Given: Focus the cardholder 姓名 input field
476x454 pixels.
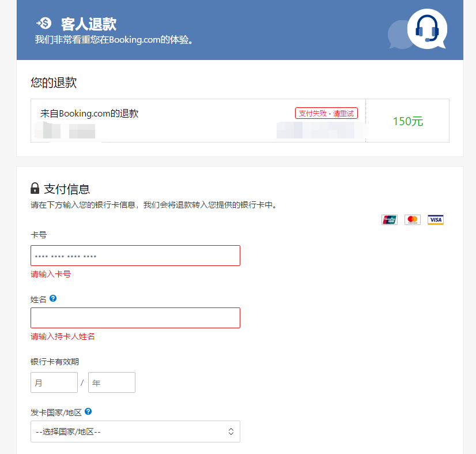Looking at the screenshot, I should pyautogui.click(x=135, y=318).
